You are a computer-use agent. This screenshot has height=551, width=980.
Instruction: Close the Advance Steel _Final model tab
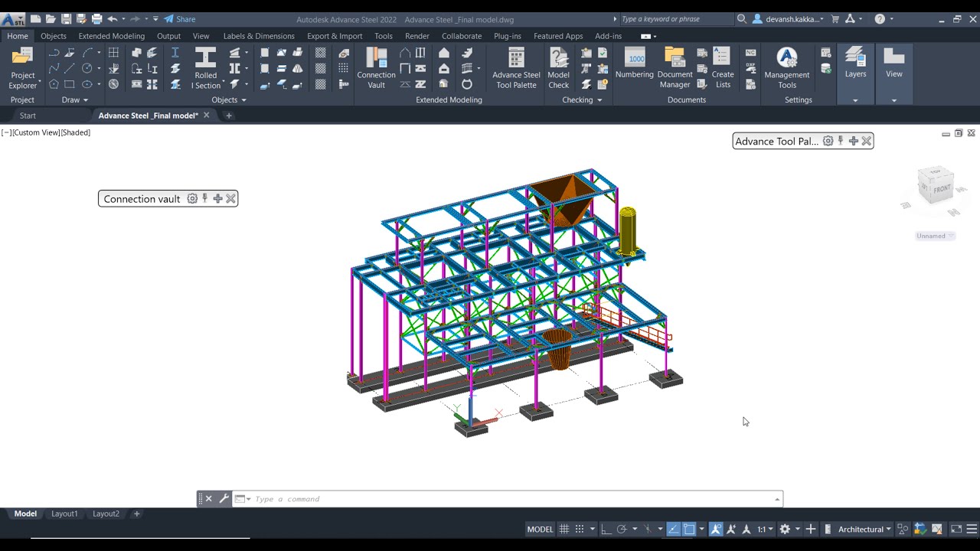[x=206, y=116]
